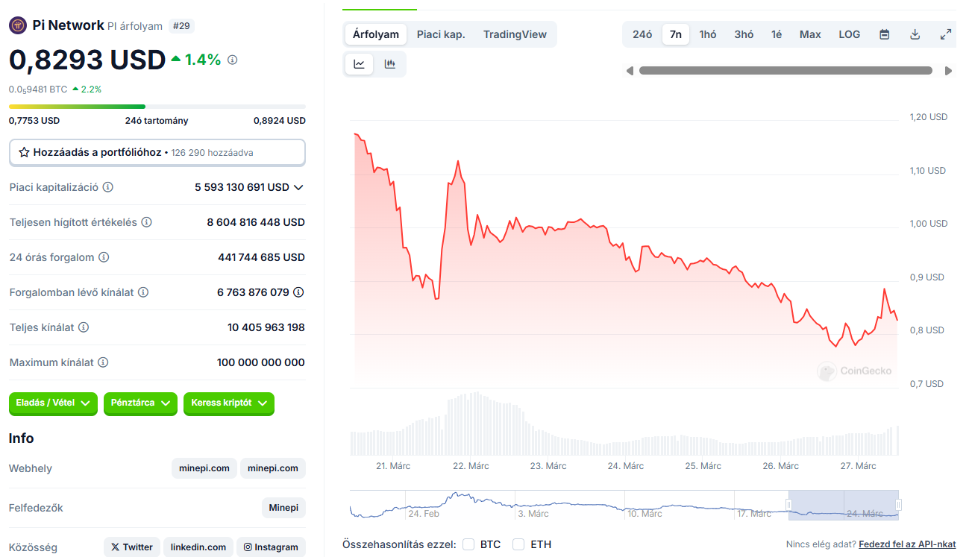Open Fedezd fel az API-nkat link

click(x=907, y=544)
